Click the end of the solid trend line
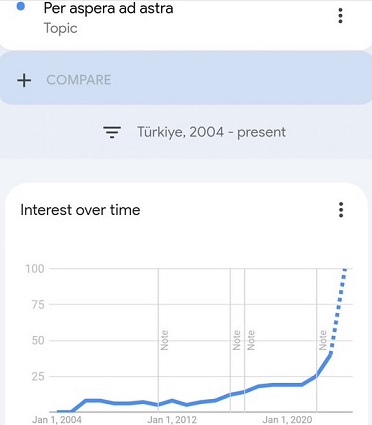The width and height of the screenshot is (372, 425). [x=330, y=354]
